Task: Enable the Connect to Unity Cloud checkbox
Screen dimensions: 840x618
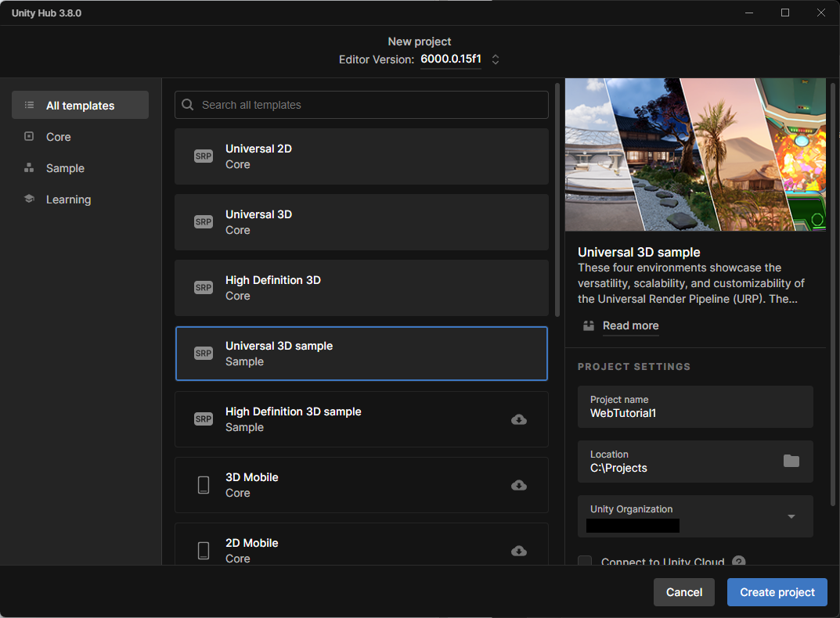Action: [x=585, y=561]
